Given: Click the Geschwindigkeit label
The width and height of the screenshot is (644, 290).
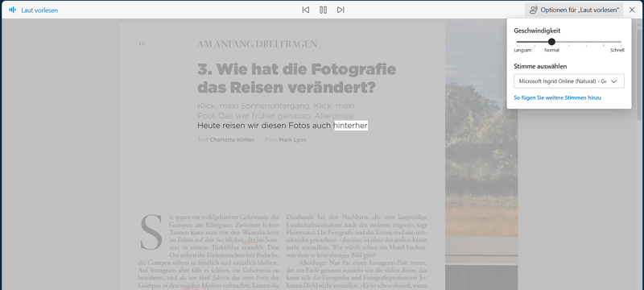Looking at the screenshot, I should click(537, 31).
